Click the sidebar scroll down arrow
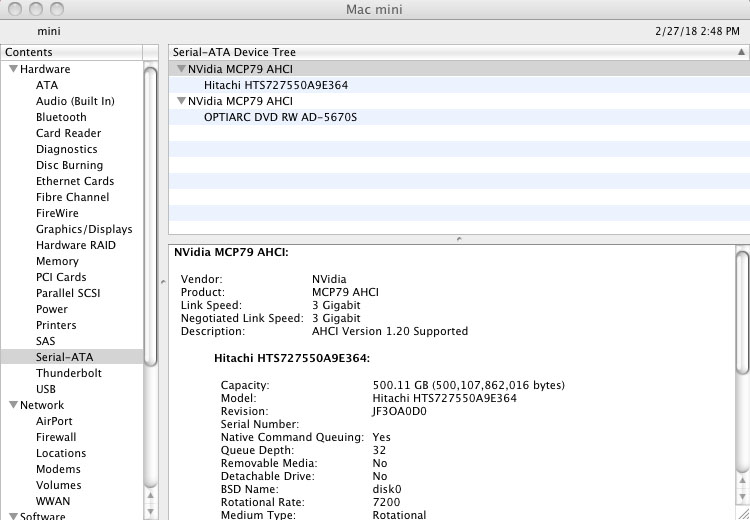750x520 pixels. click(x=150, y=511)
